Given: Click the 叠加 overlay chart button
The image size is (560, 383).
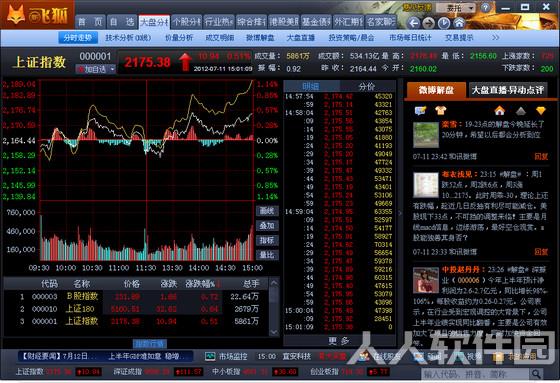Looking at the screenshot, I should pos(267,226).
